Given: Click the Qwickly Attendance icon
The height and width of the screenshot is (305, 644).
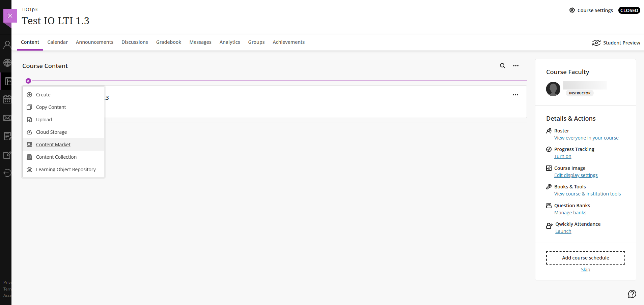Looking at the screenshot, I should pyautogui.click(x=550, y=226).
